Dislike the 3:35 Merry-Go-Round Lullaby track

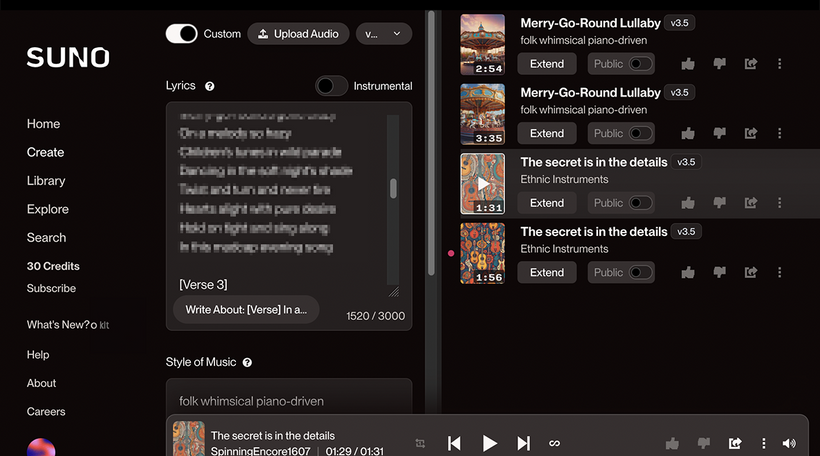pyautogui.click(x=720, y=133)
